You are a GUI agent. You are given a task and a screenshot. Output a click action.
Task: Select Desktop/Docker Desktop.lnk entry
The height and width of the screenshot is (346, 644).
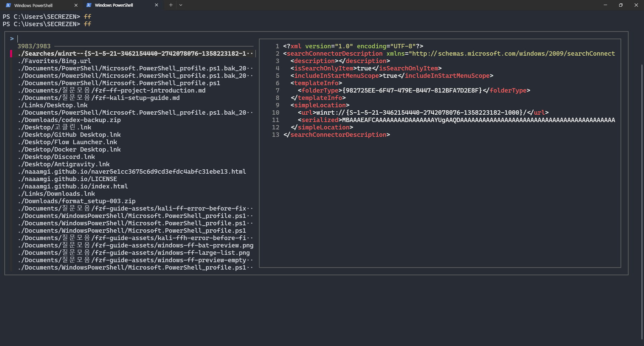pos(69,150)
